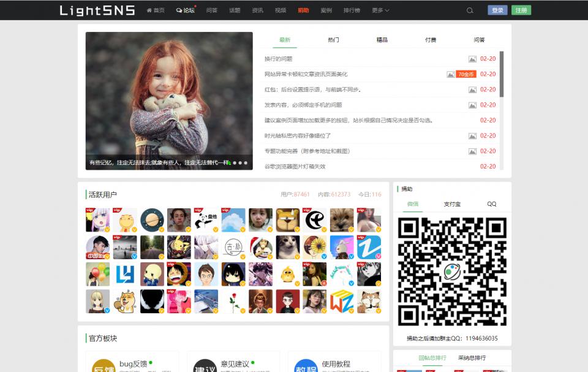Open the colorful WZ logo avatar
This screenshot has width=588, height=372.
coord(342,302)
